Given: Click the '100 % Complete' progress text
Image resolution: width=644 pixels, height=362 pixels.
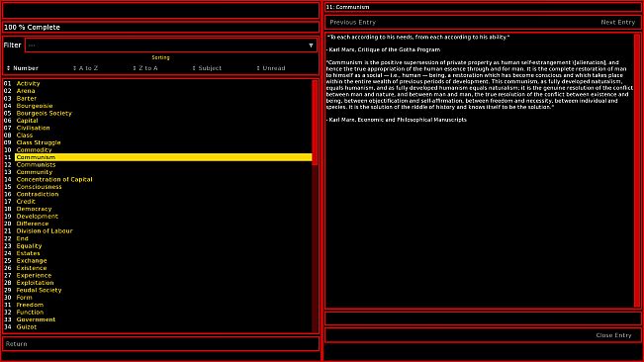Looking at the screenshot, I should click(x=32, y=27).
